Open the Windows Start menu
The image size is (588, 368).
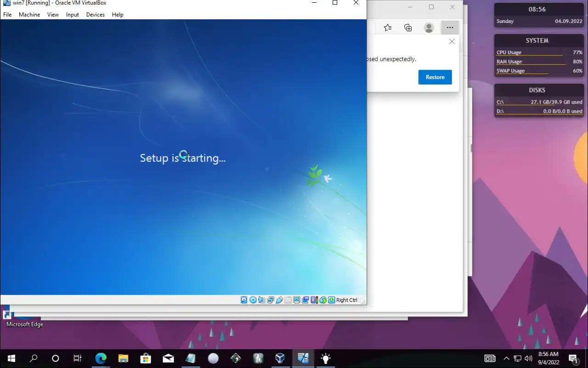click(x=11, y=358)
